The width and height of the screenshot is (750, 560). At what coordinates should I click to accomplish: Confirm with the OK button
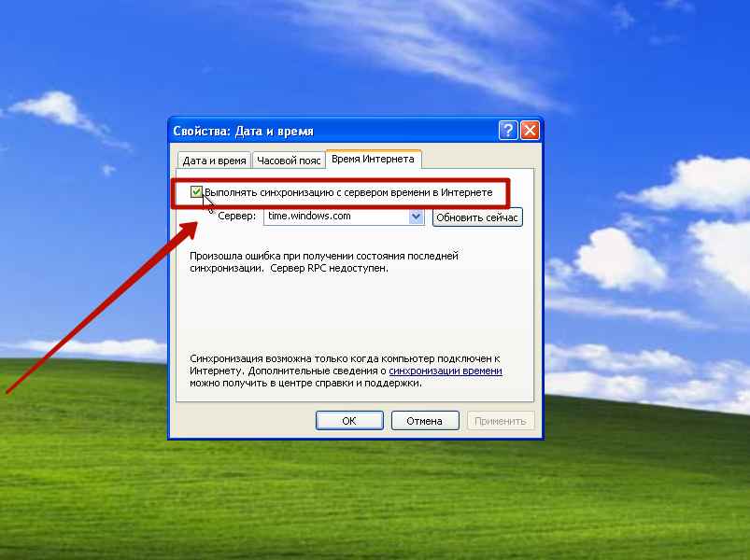349,421
